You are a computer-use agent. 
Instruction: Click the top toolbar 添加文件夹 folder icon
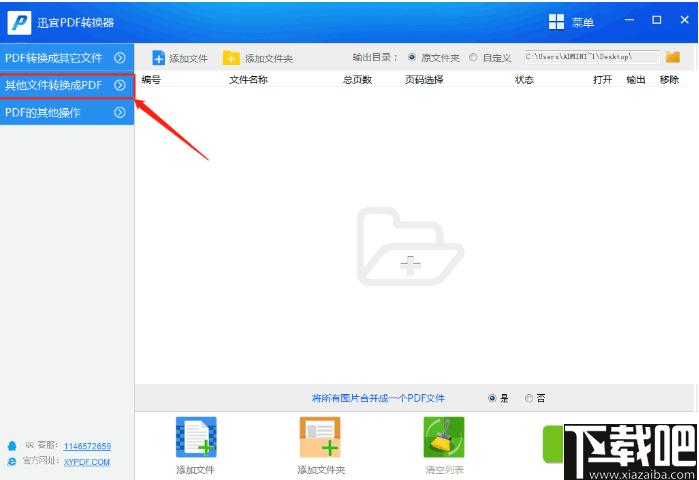(x=231, y=58)
